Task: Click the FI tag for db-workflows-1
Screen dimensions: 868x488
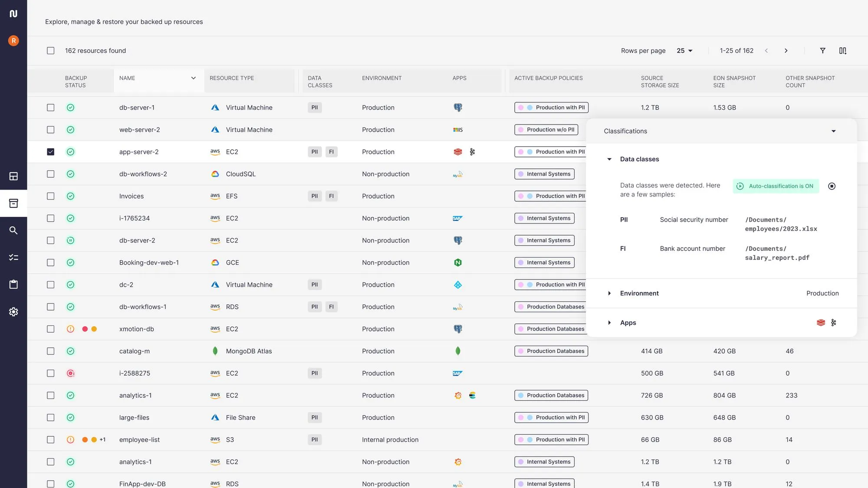Action: click(x=331, y=307)
